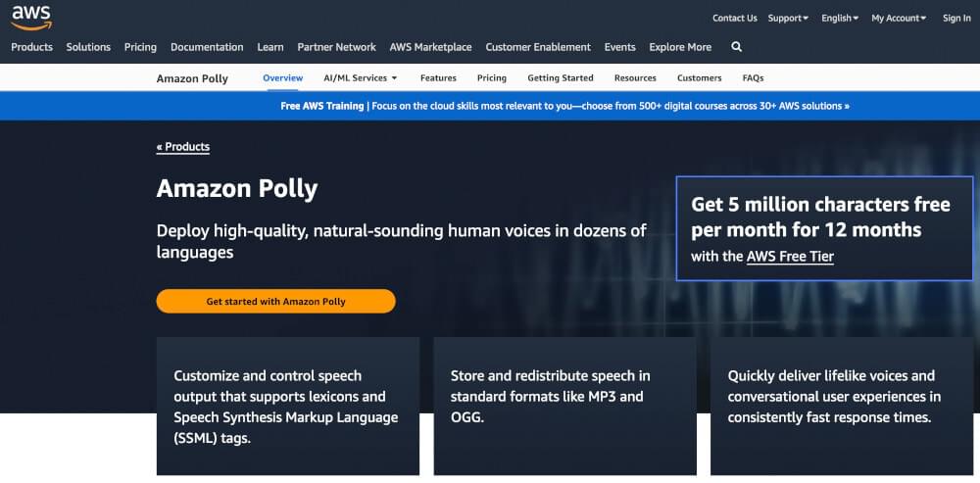Open the Partner Network menu
This screenshot has height=483, width=980.
(x=336, y=47)
